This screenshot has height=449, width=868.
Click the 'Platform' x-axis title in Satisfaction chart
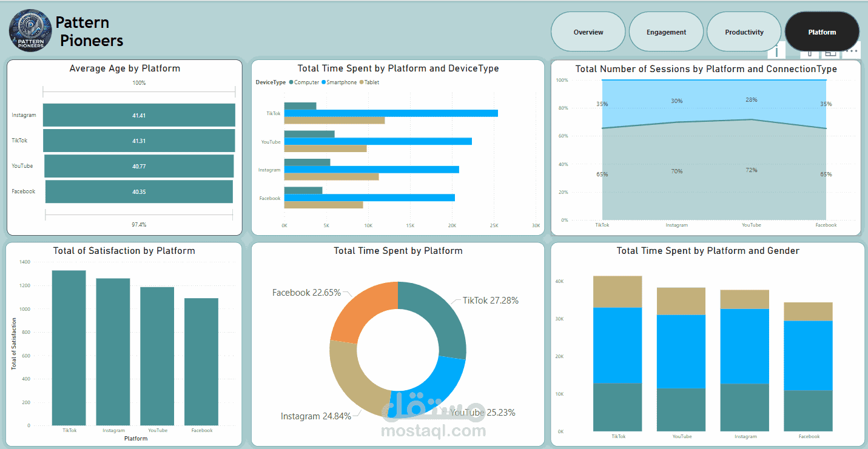coord(136,438)
